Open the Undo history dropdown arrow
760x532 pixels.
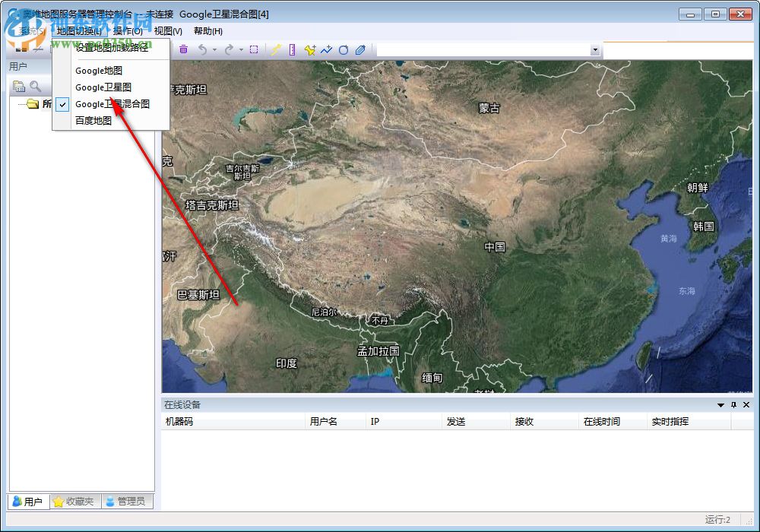(215, 49)
